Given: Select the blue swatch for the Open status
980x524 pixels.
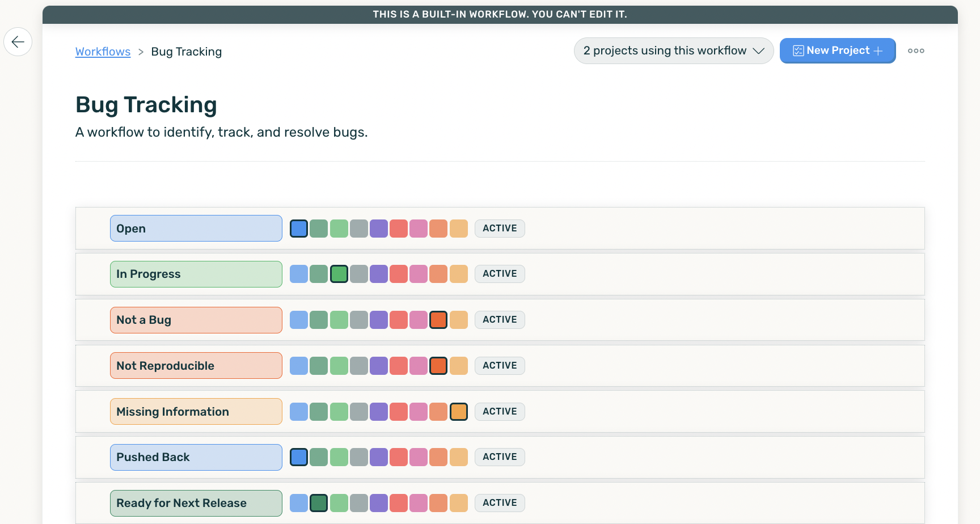Looking at the screenshot, I should 299,228.
